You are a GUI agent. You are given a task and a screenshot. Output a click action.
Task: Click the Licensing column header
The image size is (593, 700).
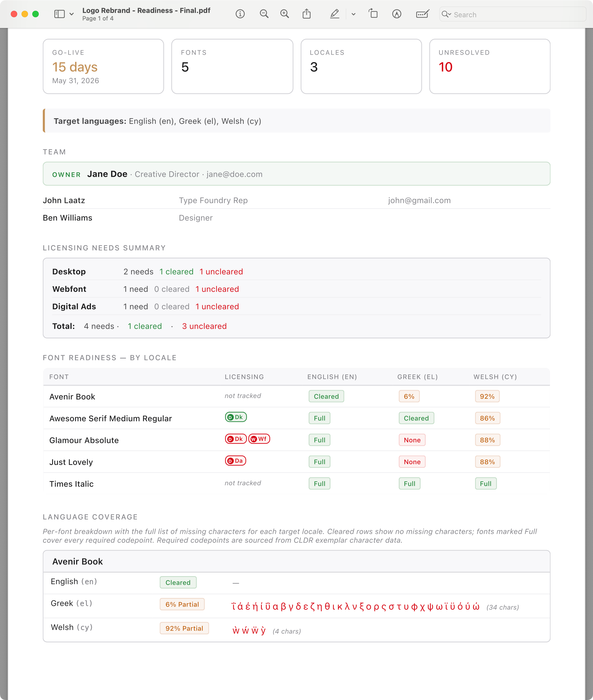(244, 377)
